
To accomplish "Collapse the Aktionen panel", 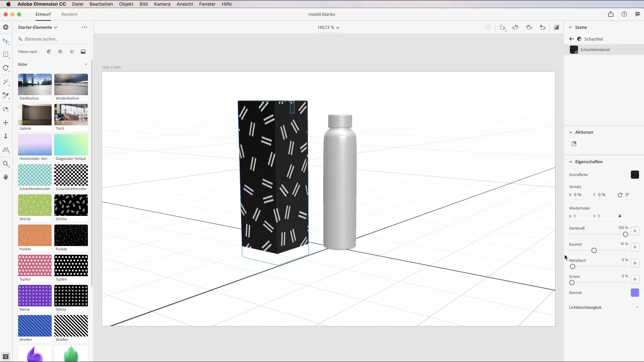I will pos(571,132).
